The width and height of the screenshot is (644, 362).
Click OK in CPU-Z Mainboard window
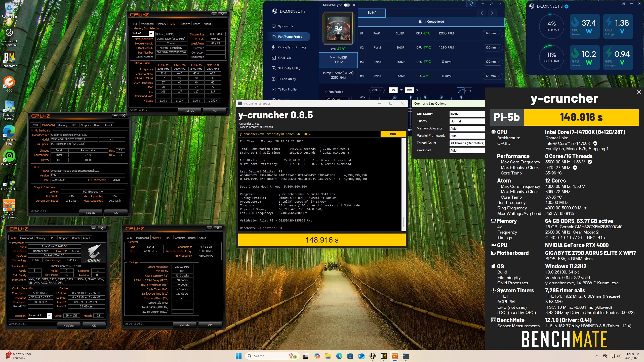[116, 213]
